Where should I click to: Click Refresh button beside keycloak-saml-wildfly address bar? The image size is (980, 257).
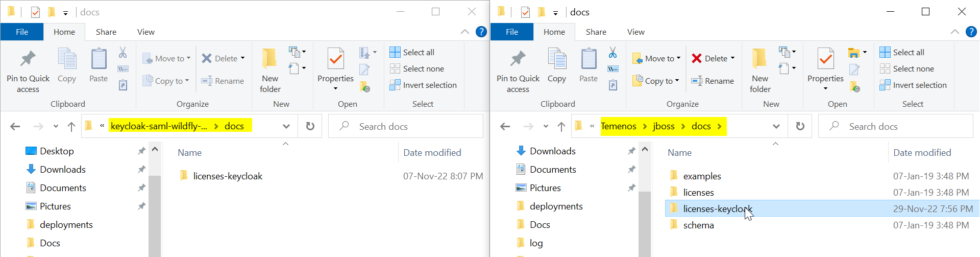point(310,126)
